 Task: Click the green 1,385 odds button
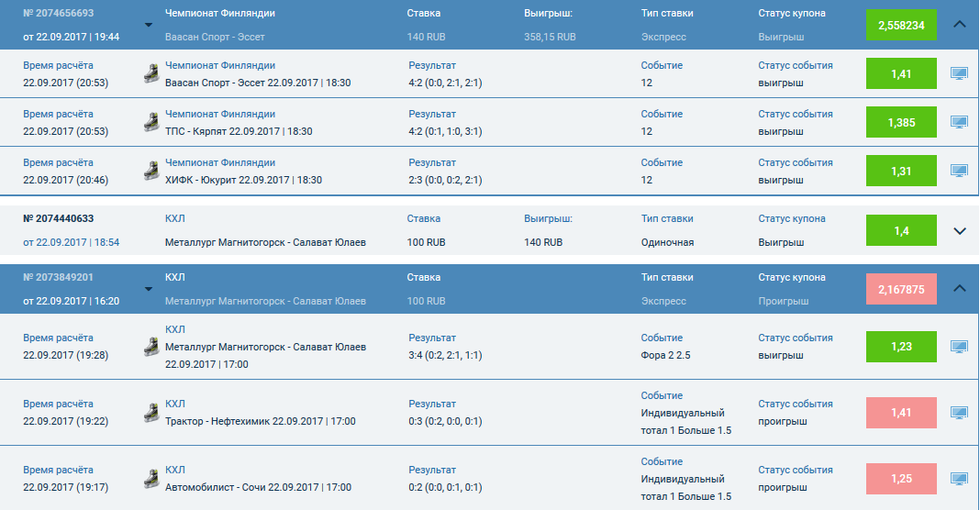tap(901, 122)
